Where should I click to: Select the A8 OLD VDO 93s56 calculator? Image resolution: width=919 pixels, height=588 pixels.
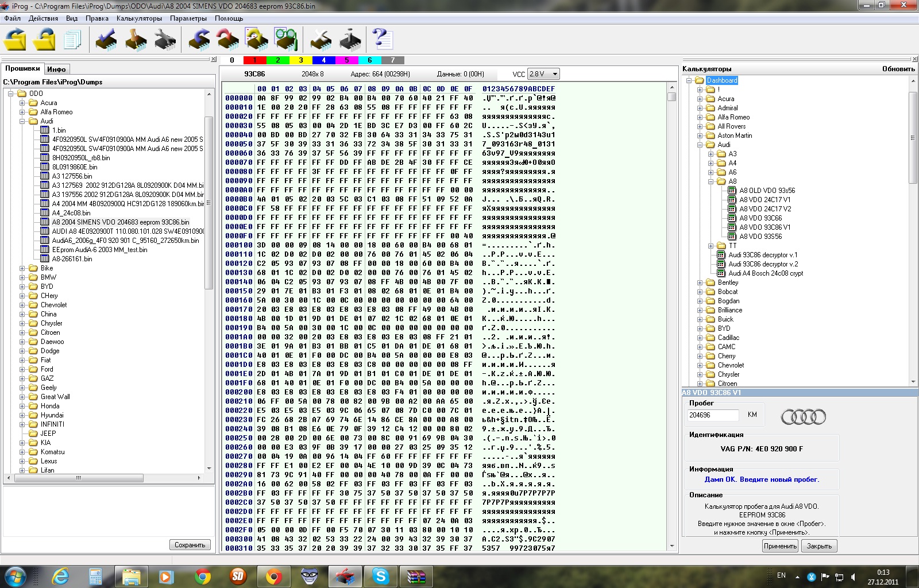pyautogui.click(x=767, y=191)
